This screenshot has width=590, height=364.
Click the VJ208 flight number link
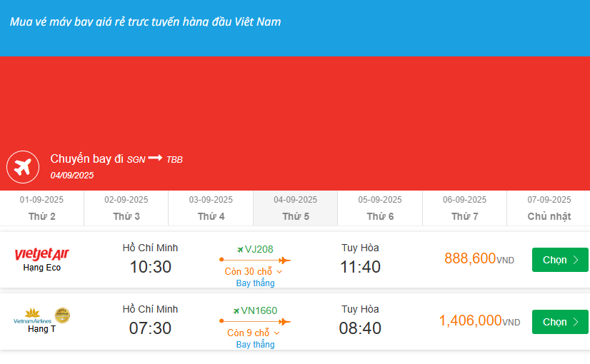coord(259,249)
